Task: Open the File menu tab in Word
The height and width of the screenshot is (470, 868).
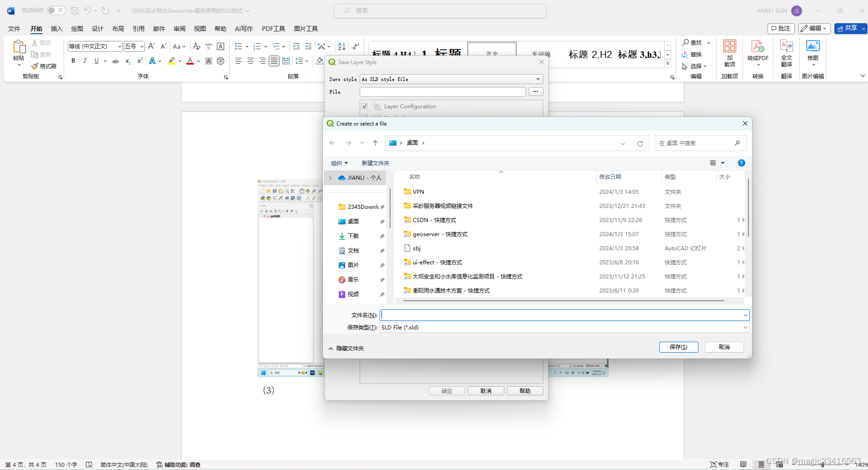Action: tap(14, 29)
